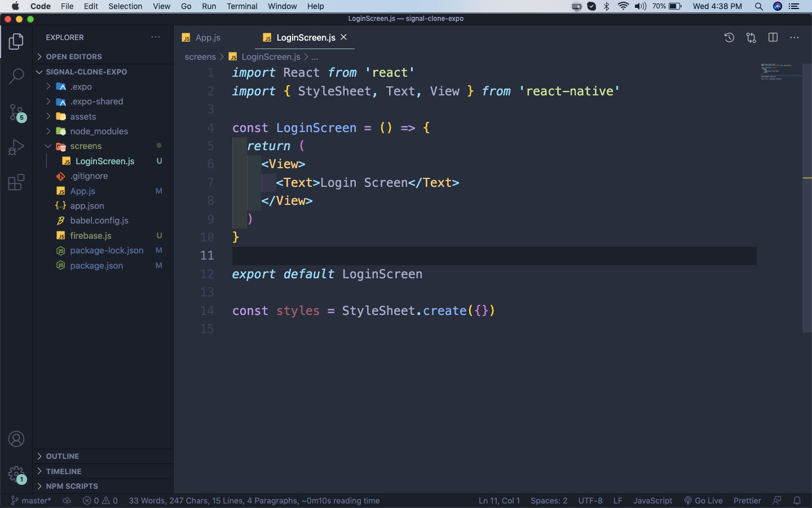
Task: Click the Ln 11, Col 1 cursor position
Action: (x=499, y=501)
